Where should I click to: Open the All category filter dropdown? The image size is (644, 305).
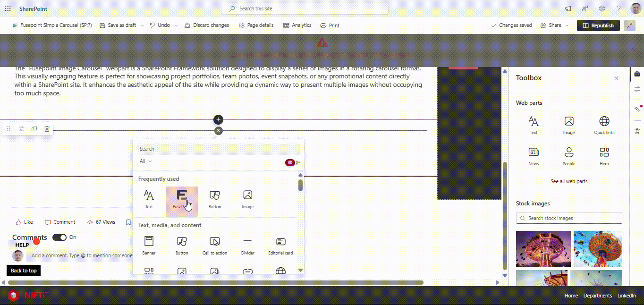click(x=146, y=161)
